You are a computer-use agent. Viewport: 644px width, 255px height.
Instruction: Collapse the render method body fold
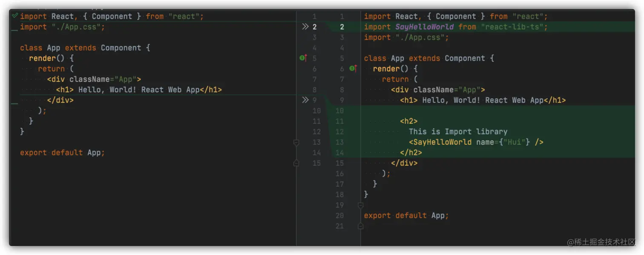360,69
